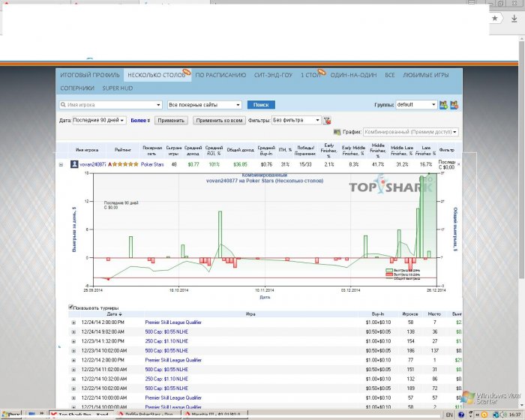
Task: Open the Все покерные сайты dropdown
Action: point(205,105)
